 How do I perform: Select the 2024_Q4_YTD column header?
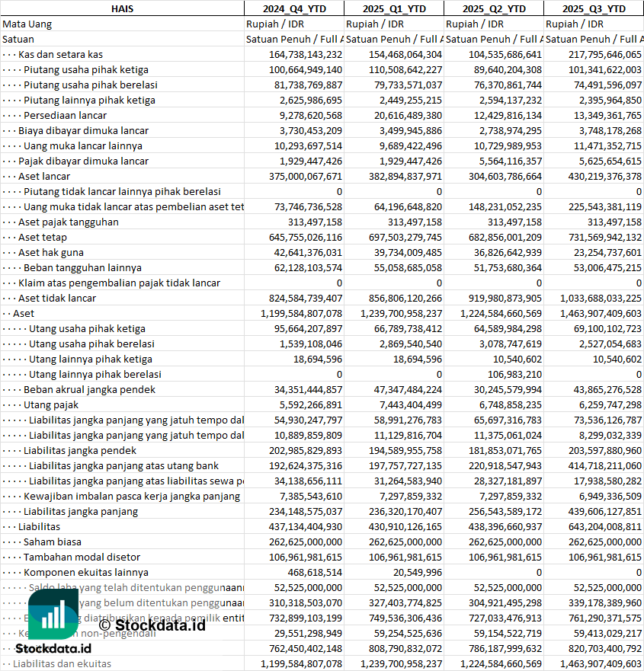tap(294, 8)
